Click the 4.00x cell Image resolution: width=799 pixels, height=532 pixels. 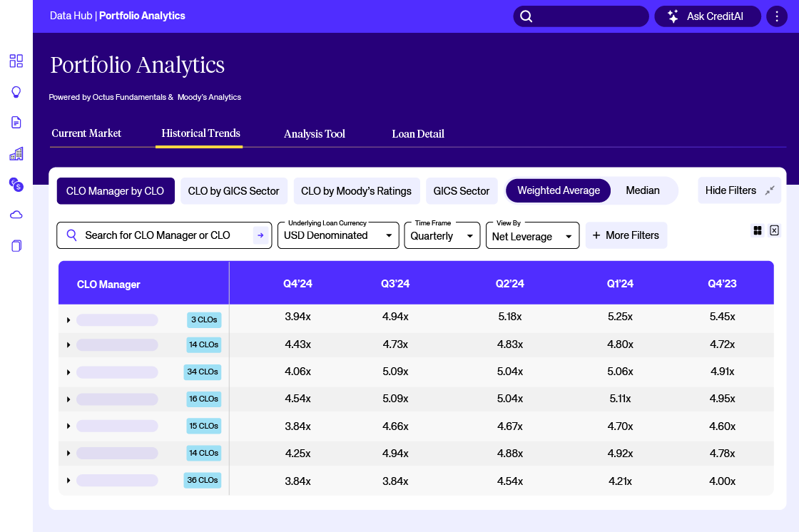point(722,481)
